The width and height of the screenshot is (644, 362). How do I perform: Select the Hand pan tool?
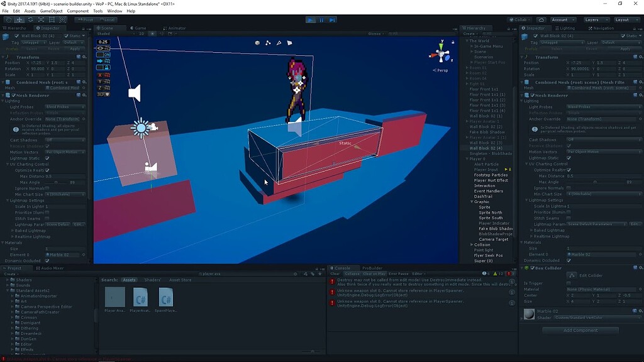pos(9,19)
